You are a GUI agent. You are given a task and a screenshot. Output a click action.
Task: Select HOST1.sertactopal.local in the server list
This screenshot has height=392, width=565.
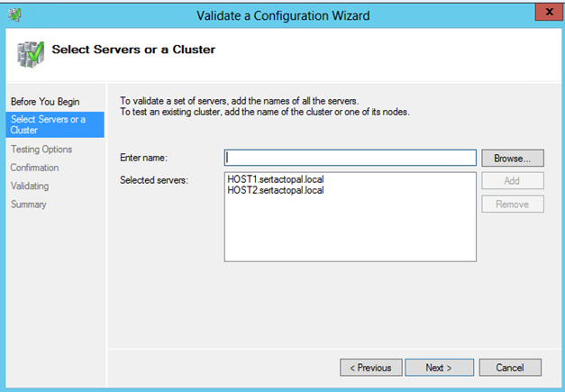coord(276,180)
